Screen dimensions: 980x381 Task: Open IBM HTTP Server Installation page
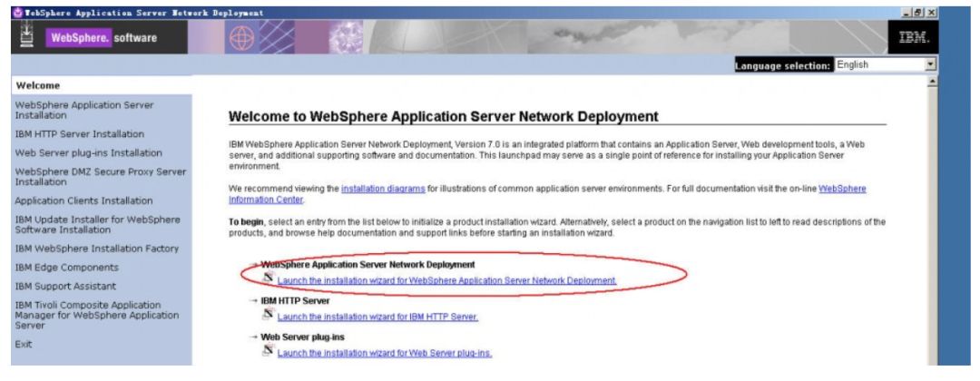tap(79, 134)
